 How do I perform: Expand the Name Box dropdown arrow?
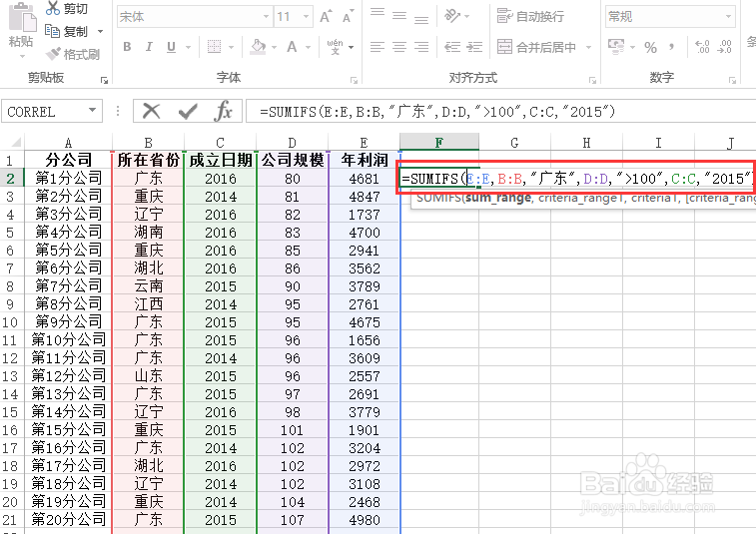coord(92,111)
